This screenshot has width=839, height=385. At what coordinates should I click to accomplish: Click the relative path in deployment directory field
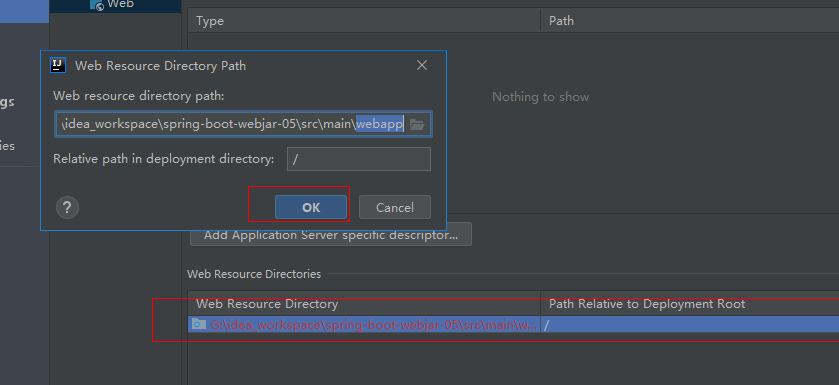359,159
